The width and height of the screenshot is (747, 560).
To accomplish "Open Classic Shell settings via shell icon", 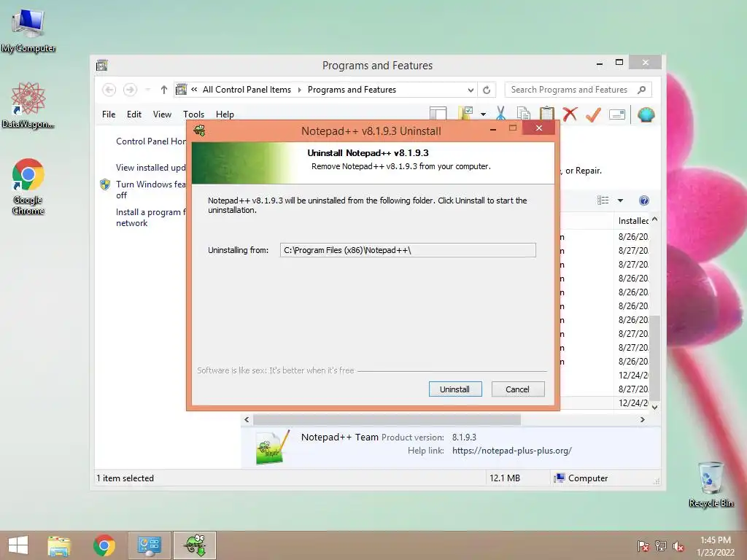I will [646, 114].
